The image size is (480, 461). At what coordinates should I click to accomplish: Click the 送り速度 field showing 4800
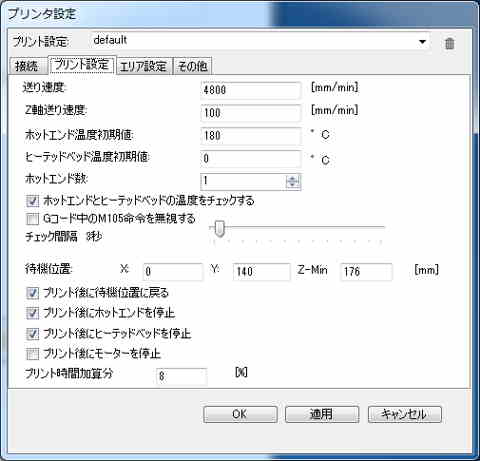tap(251, 90)
